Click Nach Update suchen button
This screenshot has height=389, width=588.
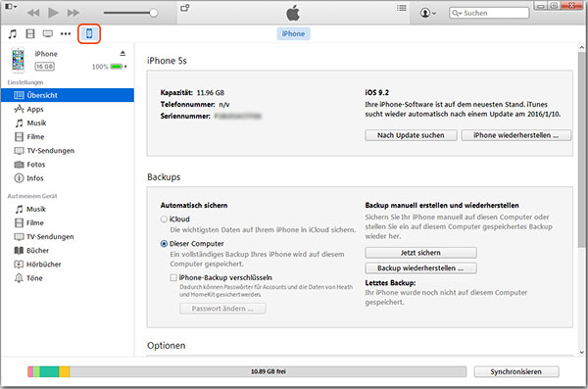(x=411, y=135)
